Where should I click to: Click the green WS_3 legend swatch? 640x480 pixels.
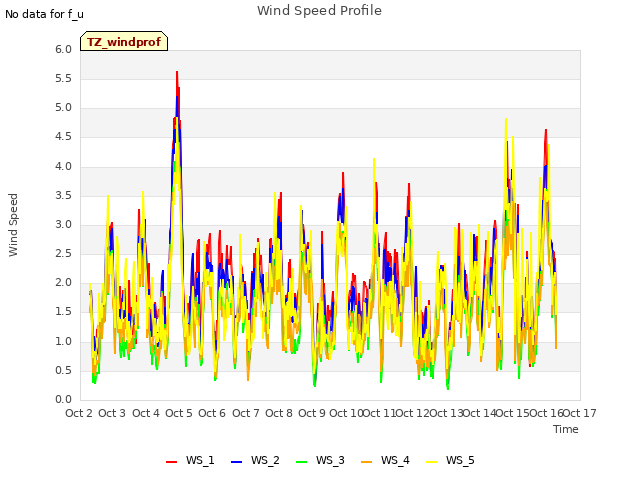[x=301, y=461]
